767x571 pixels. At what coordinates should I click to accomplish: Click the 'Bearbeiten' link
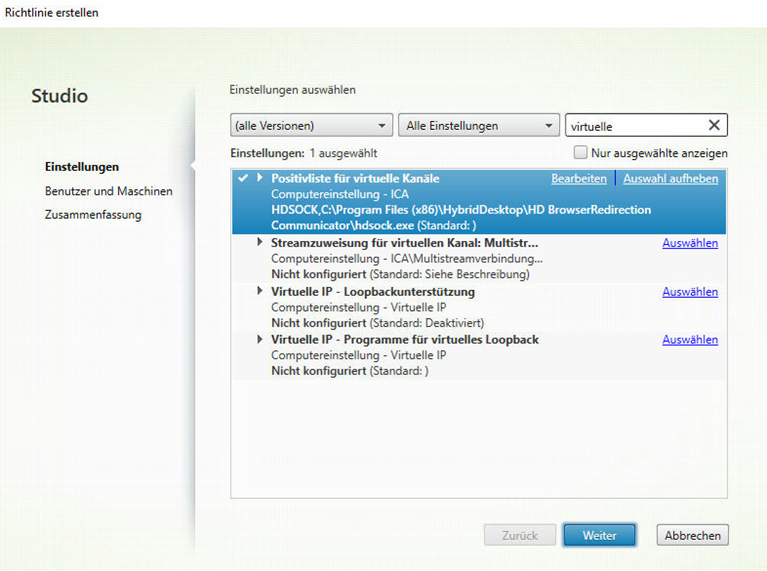coord(578,179)
